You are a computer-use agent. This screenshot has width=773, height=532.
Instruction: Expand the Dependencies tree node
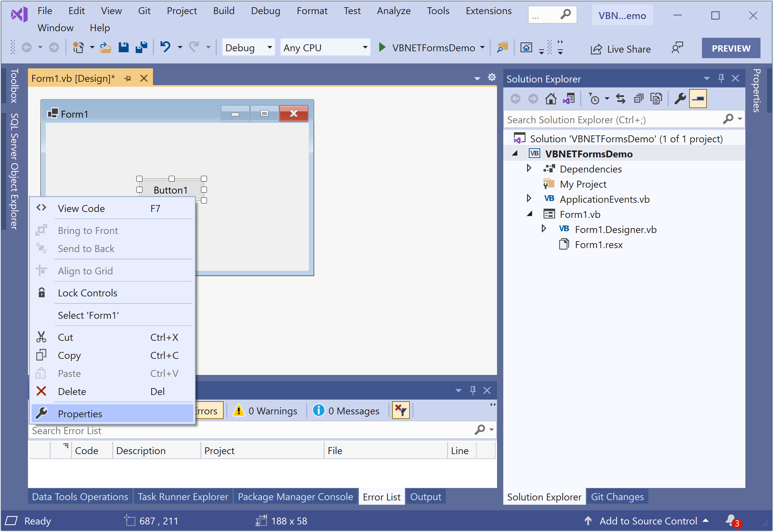[x=529, y=169]
